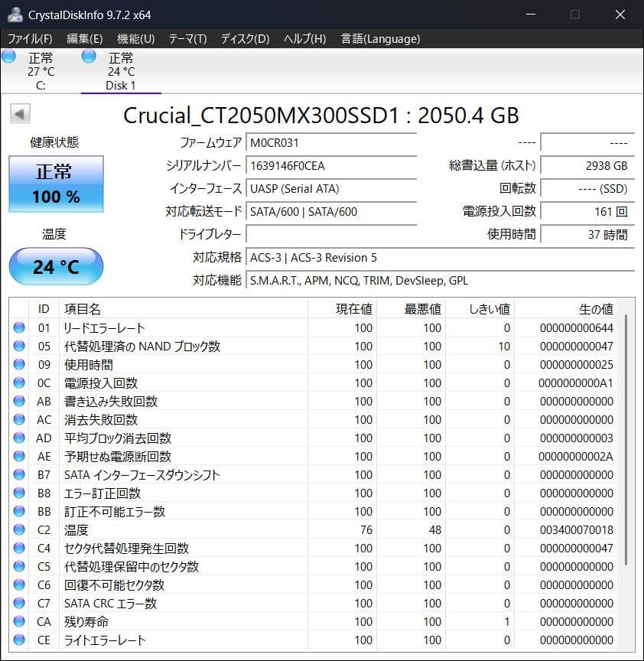The image size is (644, 661).
Task: Click the blue status dot beside リードエラーレート
Action: point(18,328)
